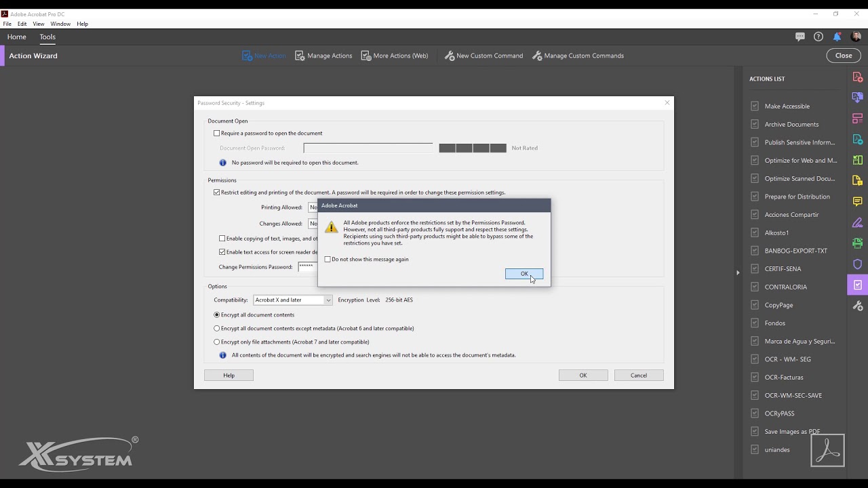Select the yellow Request Signatures sidebar icon
Screen dimensions: 868x488
coord(858,181)
